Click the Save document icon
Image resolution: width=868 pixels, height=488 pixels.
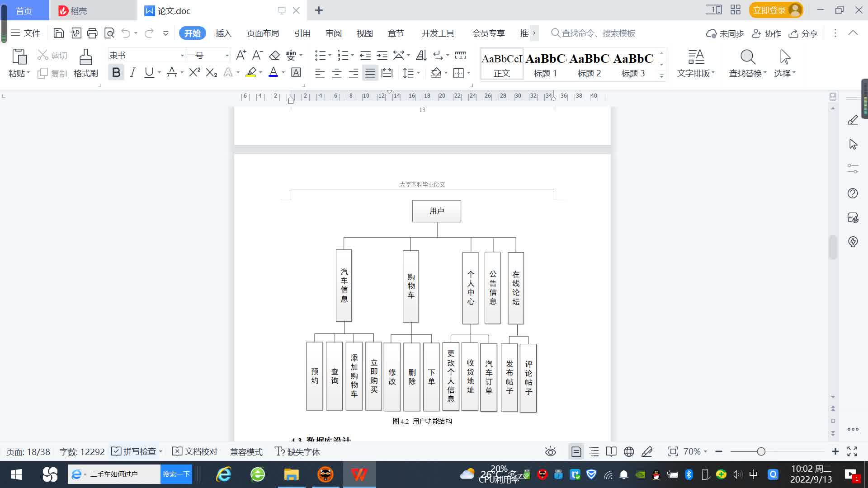click(x=58, y=33)
